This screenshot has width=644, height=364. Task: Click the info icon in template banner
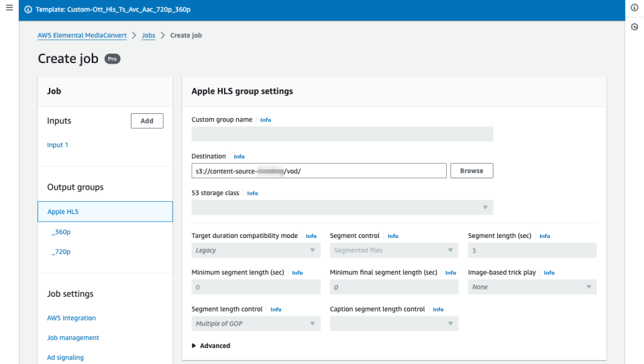tap(28, 9)
